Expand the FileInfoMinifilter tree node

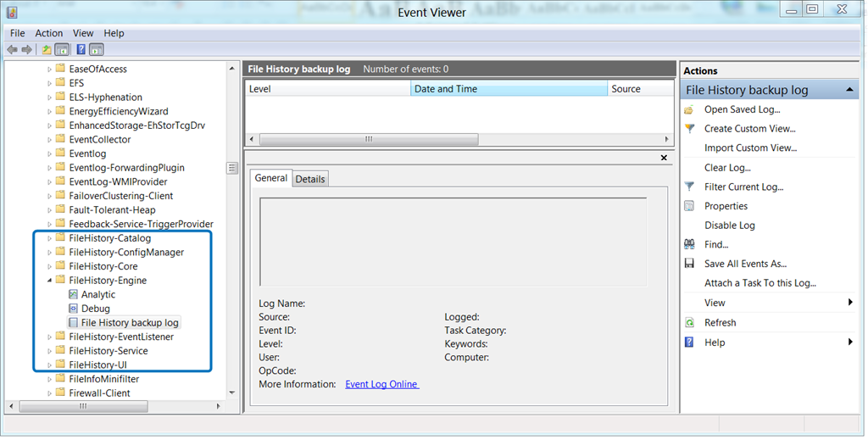tap(49, 379)
